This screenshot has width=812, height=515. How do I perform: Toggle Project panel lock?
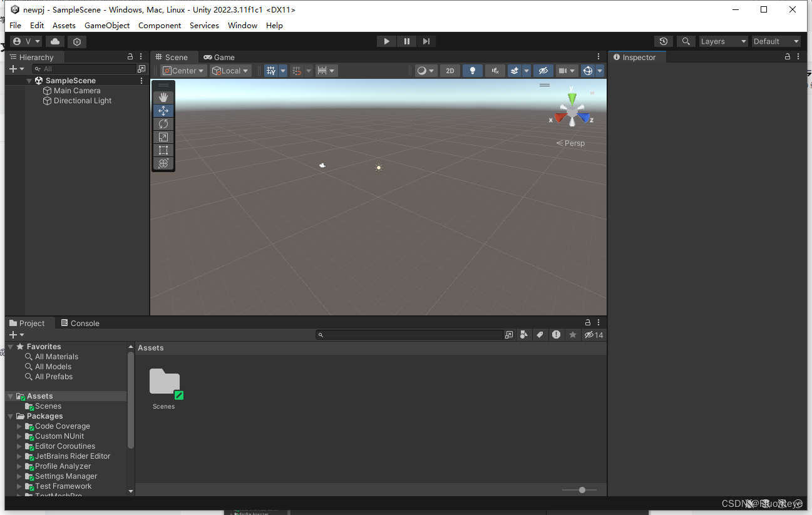pos(588,323)
